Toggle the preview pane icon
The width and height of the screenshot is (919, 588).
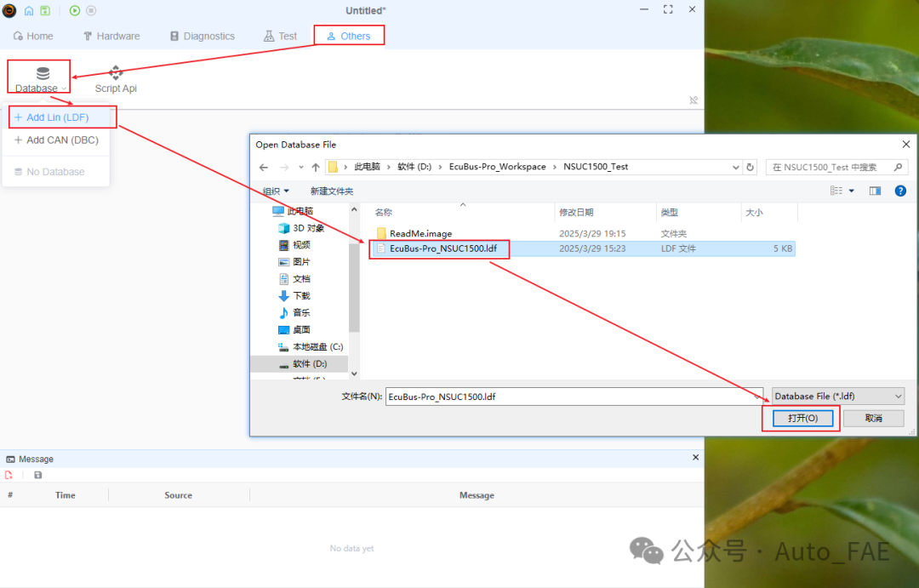[x=875, y=191]
